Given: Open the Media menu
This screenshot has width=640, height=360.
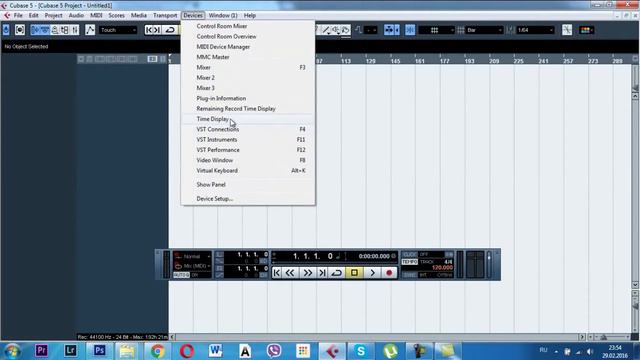Looking at the screenshot, I should click(x=139, y=16).
